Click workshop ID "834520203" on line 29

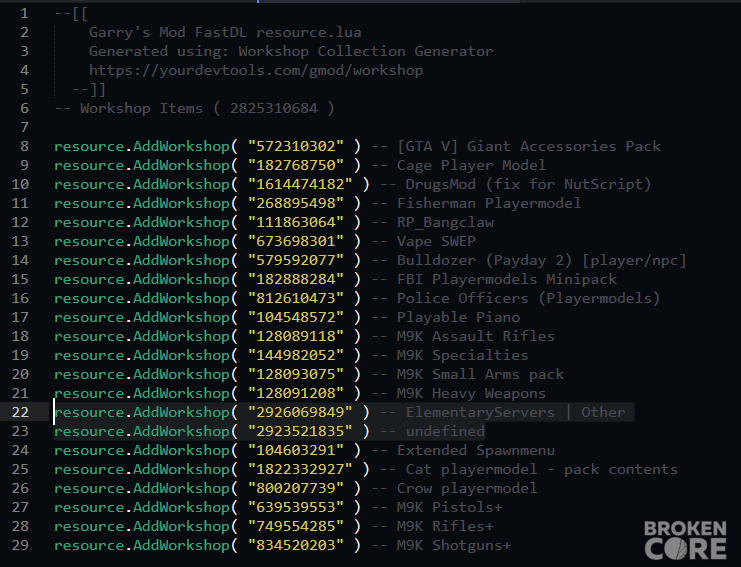296,545
